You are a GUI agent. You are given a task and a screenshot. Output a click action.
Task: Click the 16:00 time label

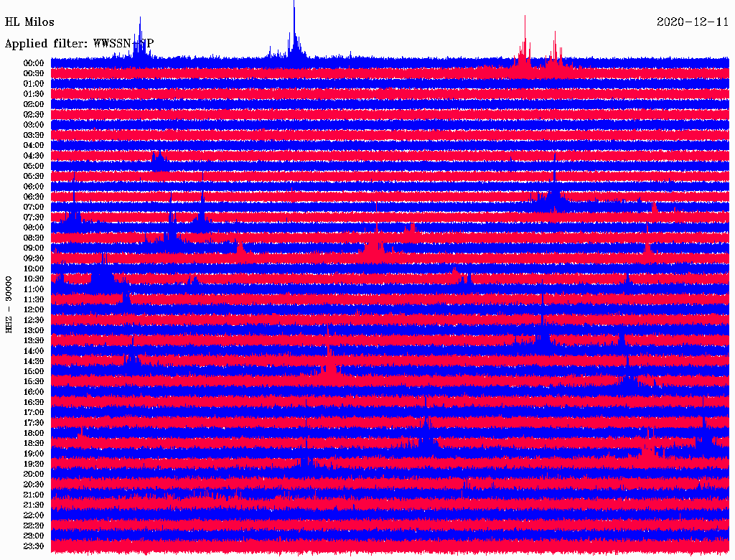[34, 392]
